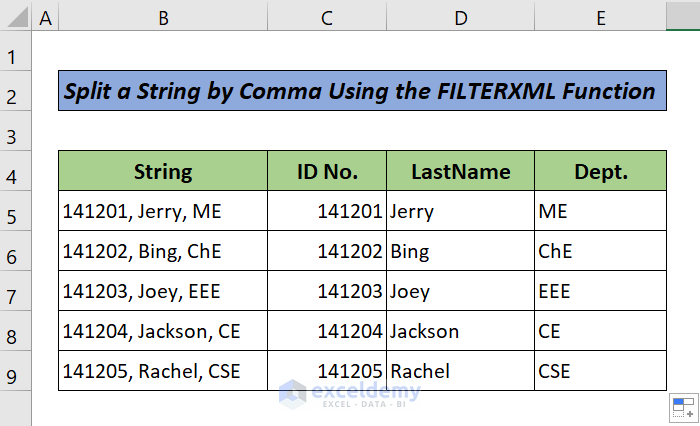Click the Dept. header cell
This screenshot has height=426, width=700.
coord(600,171)
